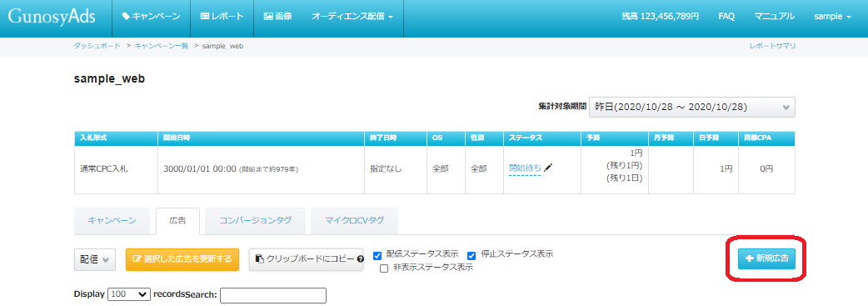Image resolution: width=868 pixels, height=306 pixels.
Task: Go to キャンペーン一覧 breadcrumb
Action: tap(161, 46)
